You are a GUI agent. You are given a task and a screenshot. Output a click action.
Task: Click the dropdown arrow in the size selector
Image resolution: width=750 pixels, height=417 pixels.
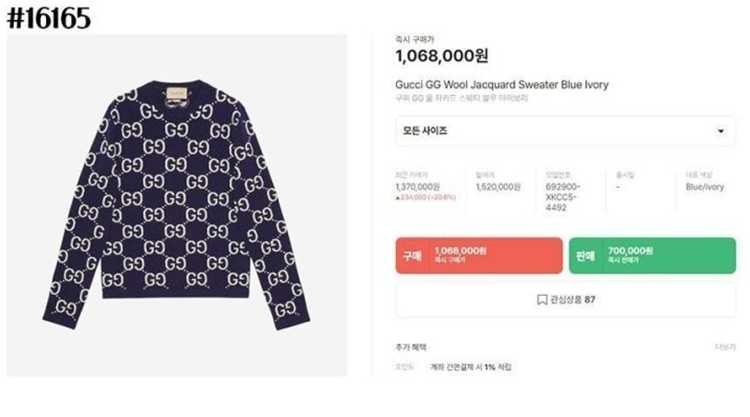pos(720,131)
